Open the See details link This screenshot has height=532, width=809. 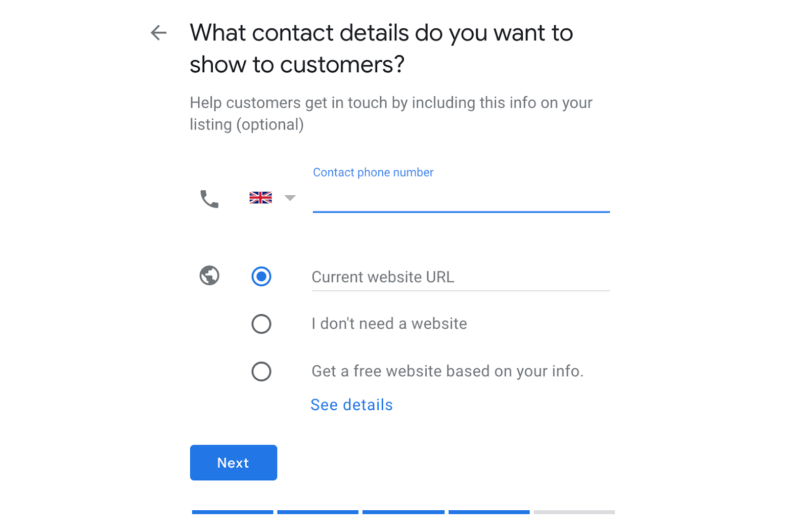[x=351, y=405]
